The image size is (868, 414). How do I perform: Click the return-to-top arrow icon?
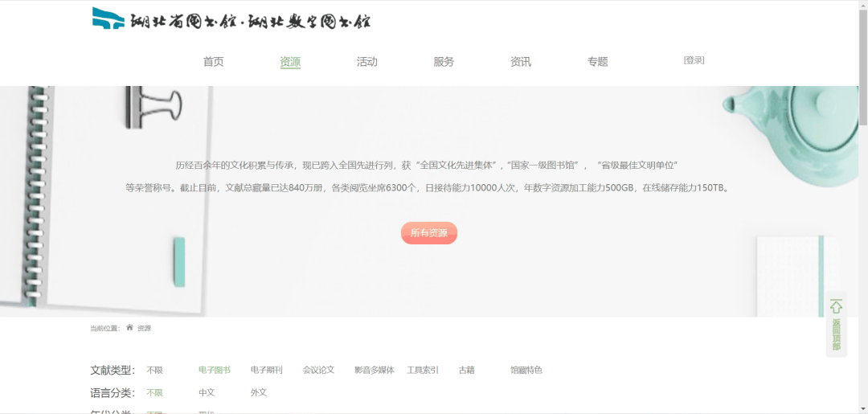[836, 306]
